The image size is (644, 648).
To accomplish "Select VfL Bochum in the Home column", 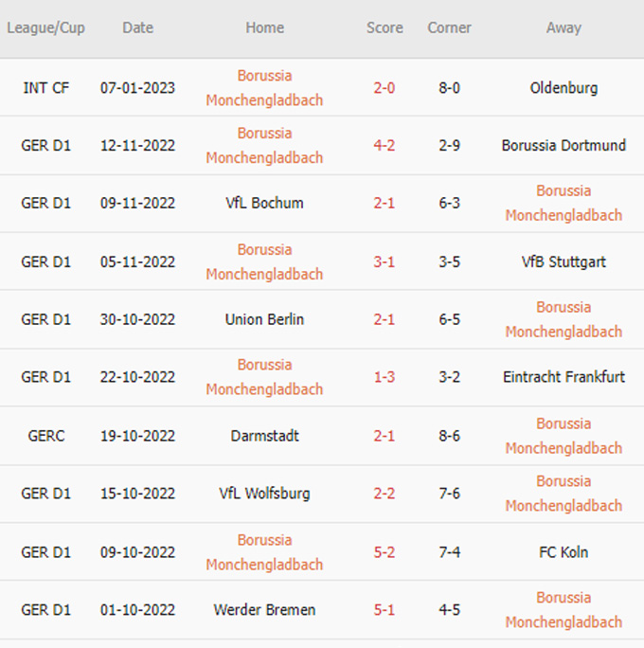I will [264, 203].
